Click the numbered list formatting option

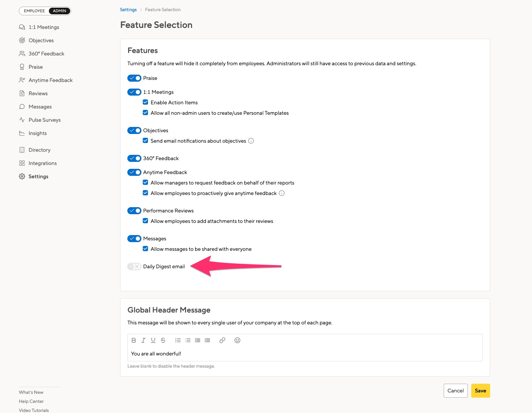(178, 340)
